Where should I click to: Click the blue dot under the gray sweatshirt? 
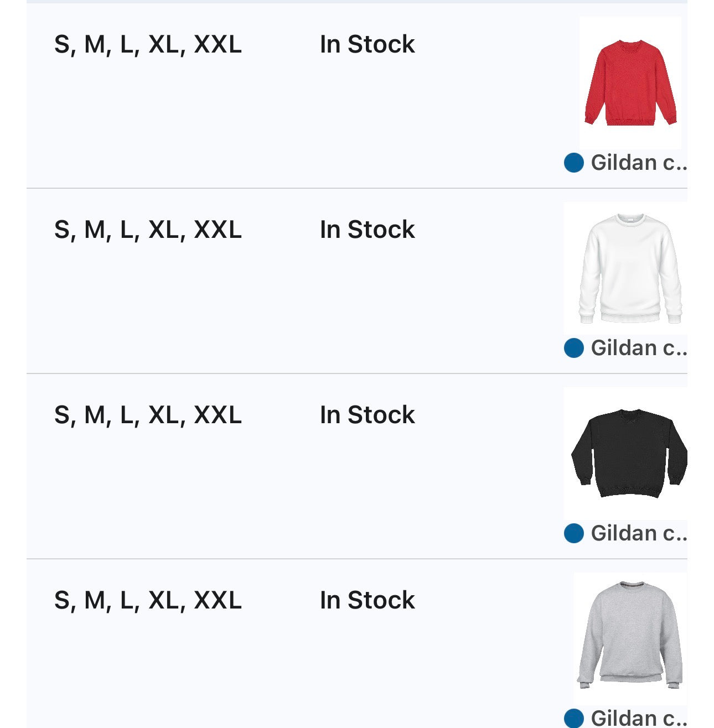(573, 718)
